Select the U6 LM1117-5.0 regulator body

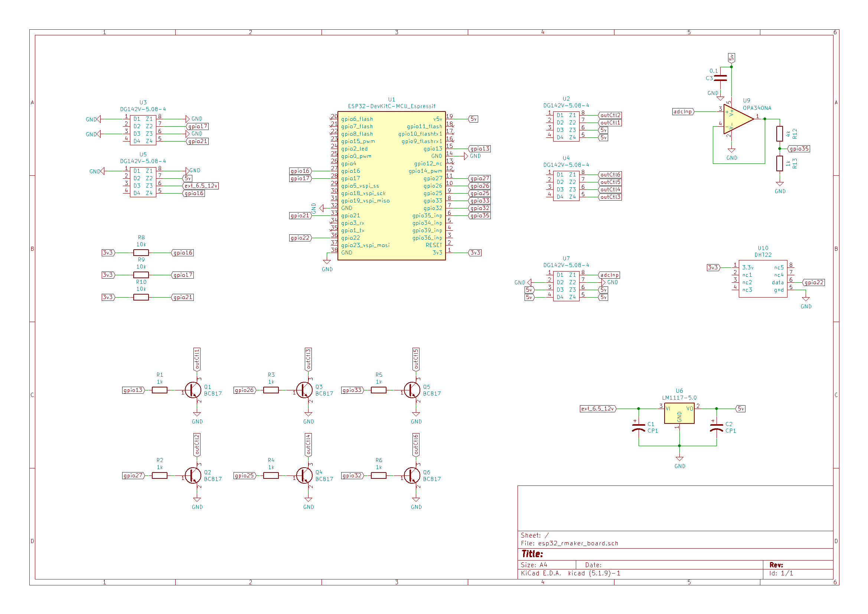(x=679, y=413)
